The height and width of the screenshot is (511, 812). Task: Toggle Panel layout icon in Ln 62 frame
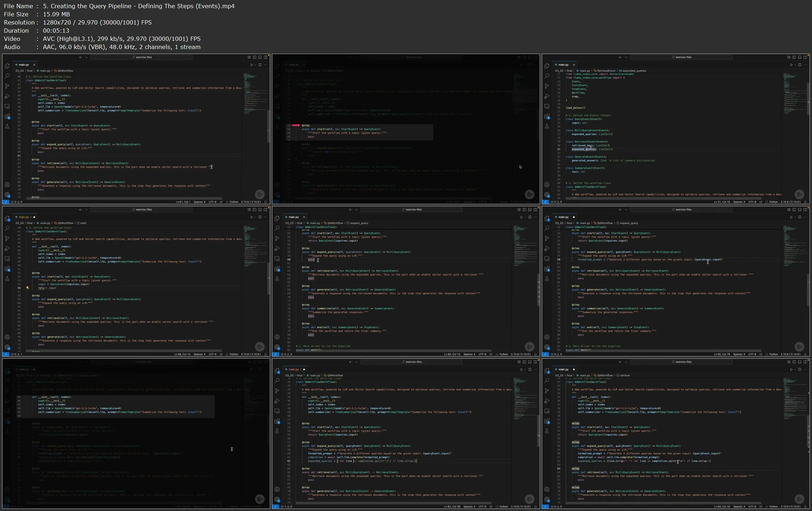click(x=530, y=362)
